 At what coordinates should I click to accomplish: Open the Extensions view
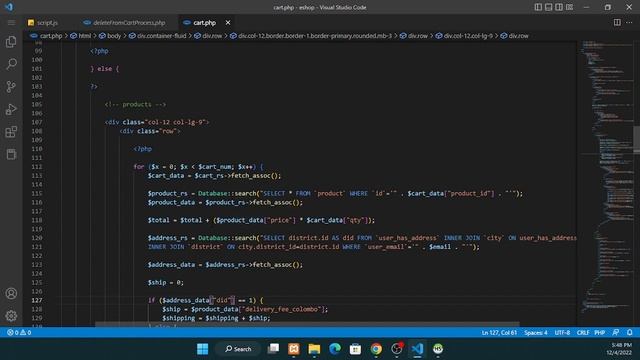[x=11, y=131]
